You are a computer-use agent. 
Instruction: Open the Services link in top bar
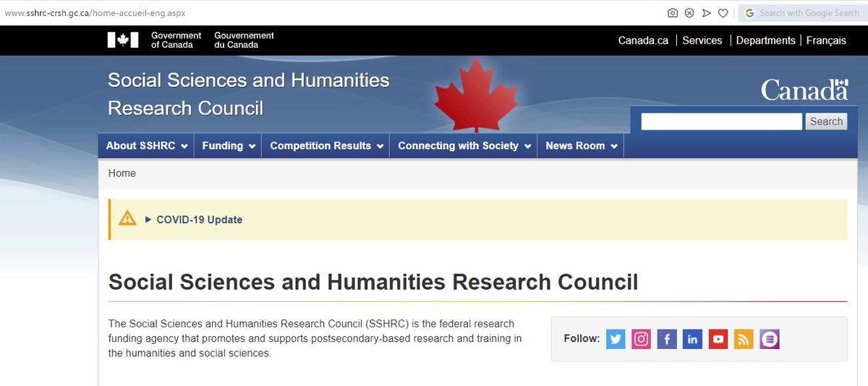(702, 41)
